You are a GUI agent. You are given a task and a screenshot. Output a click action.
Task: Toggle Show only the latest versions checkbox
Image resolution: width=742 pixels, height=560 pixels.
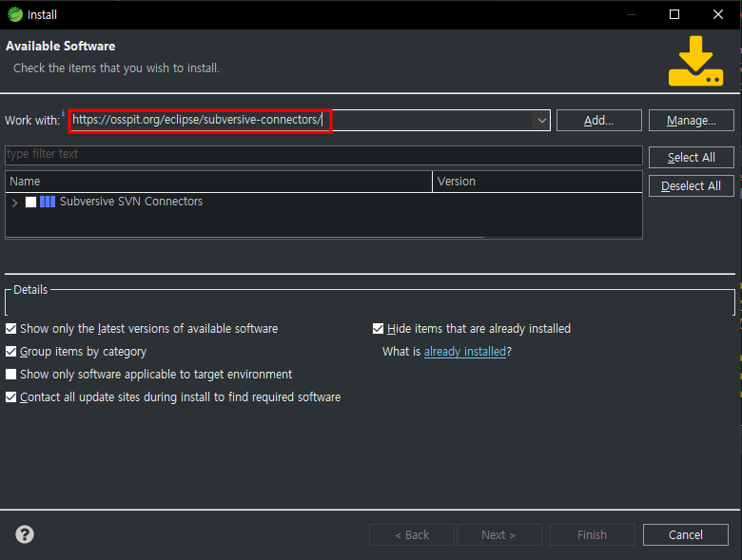(x=10, y=329)
